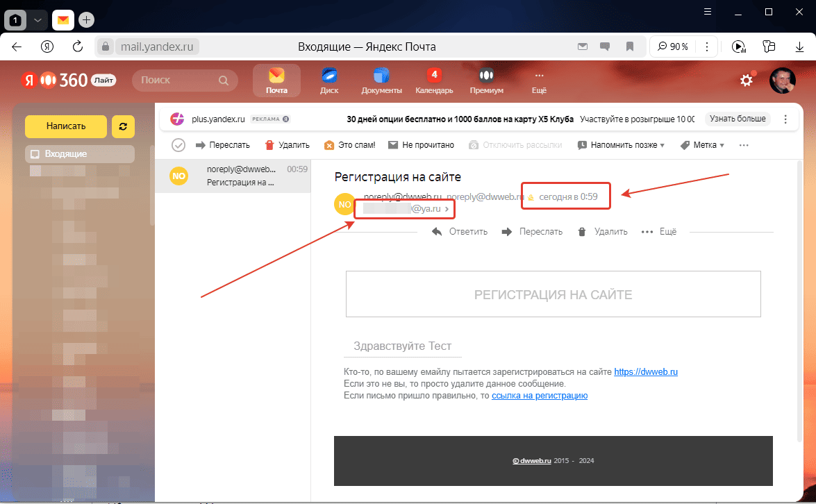Image resolution: width=816 pixels, height=504 pixels.
Task: Click Удалить in the top toolbar
Action: click(288, 145)
